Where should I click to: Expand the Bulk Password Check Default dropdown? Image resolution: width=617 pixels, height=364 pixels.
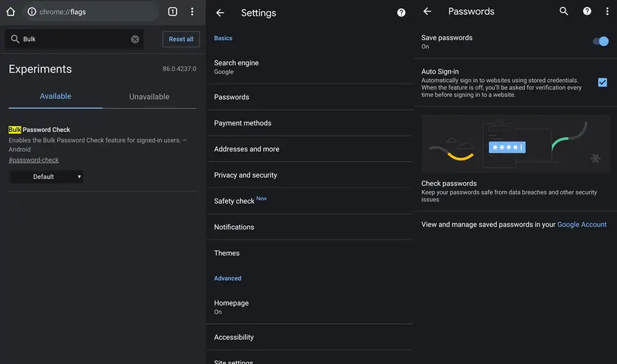[46, 177]
